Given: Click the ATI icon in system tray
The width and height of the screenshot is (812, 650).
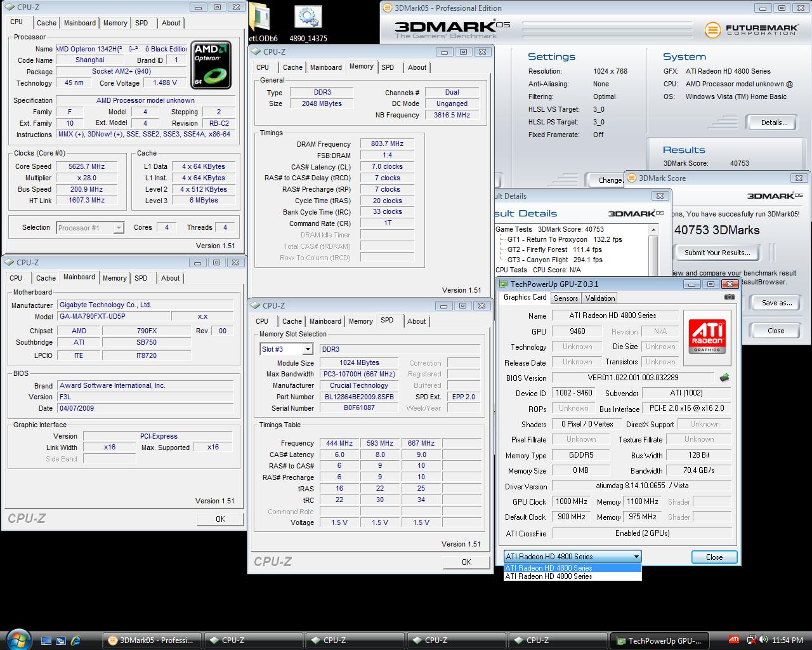Looking at the screenshot, I should (734, 640).
